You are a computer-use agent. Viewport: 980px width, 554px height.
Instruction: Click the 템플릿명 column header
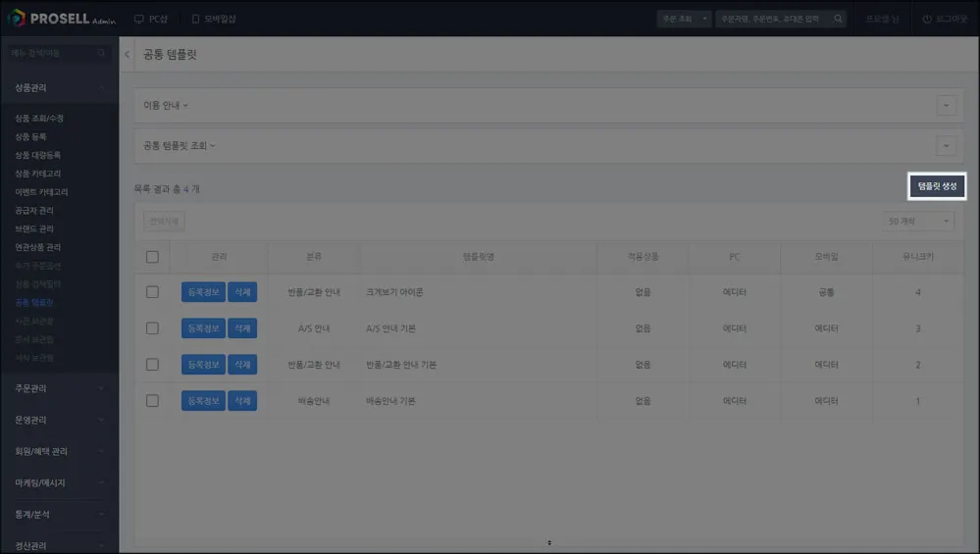point(479,257)
